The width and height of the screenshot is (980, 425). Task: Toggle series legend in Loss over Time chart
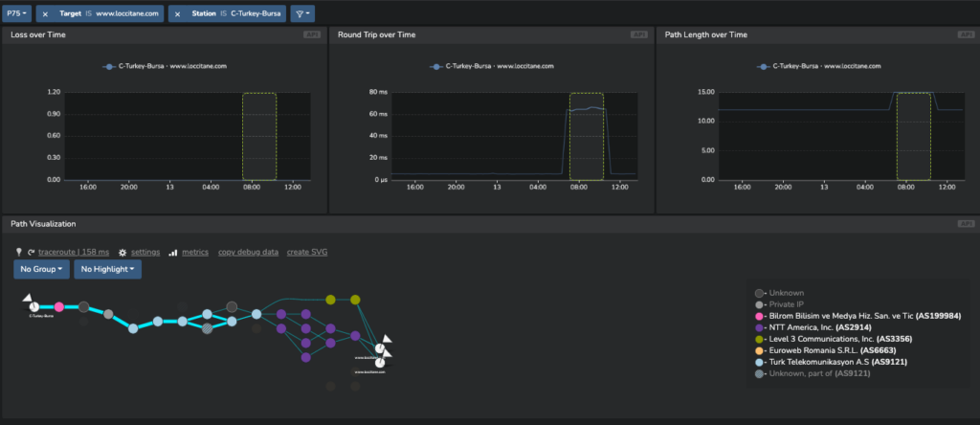pyautogui.click(x=165, y=66)
